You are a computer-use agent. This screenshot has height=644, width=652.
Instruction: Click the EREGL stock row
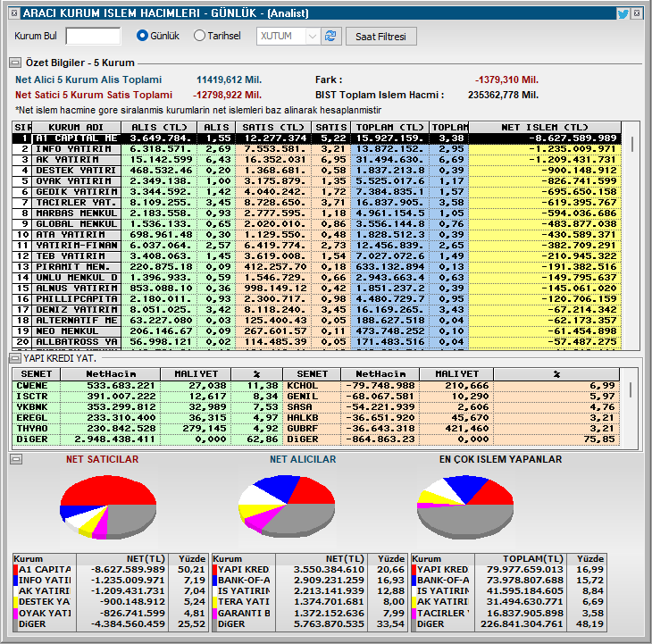pos(147,418)
